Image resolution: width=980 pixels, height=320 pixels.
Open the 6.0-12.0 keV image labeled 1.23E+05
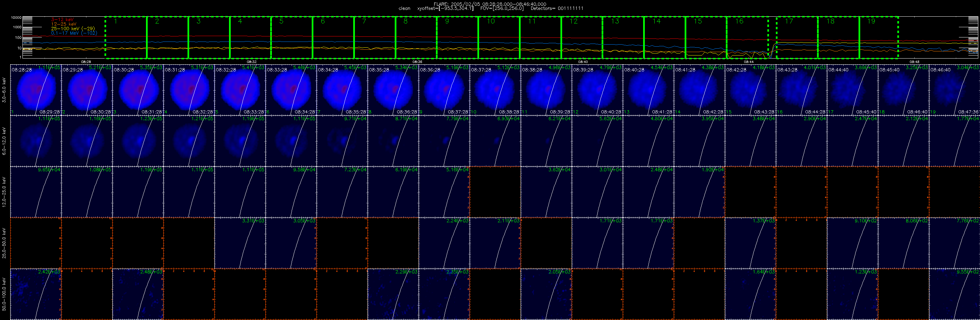pyautogui.click(x=138, y=141)
